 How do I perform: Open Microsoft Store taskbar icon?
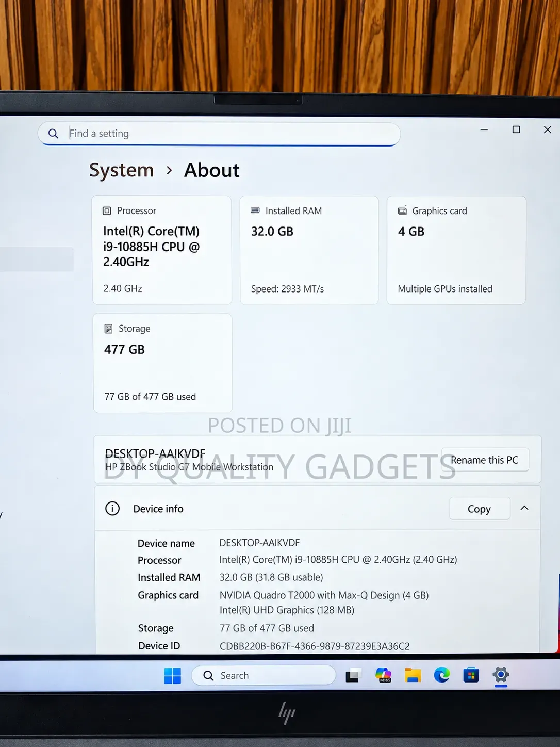(x=471, y=675)
